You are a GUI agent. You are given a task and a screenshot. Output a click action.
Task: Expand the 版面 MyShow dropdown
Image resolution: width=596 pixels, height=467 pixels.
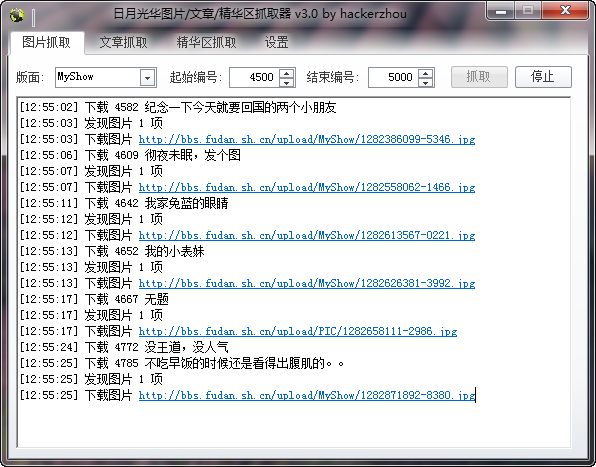[x=147, y=78]
